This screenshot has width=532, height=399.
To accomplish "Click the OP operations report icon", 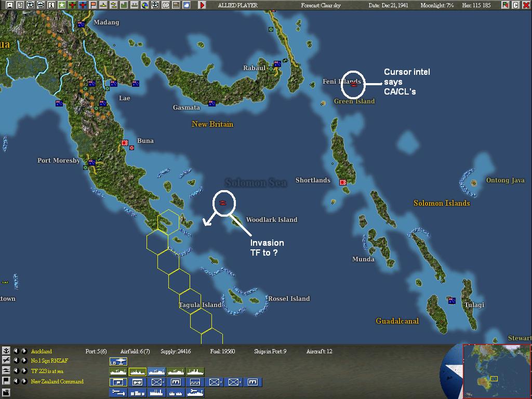I will [x=166, y=5].
